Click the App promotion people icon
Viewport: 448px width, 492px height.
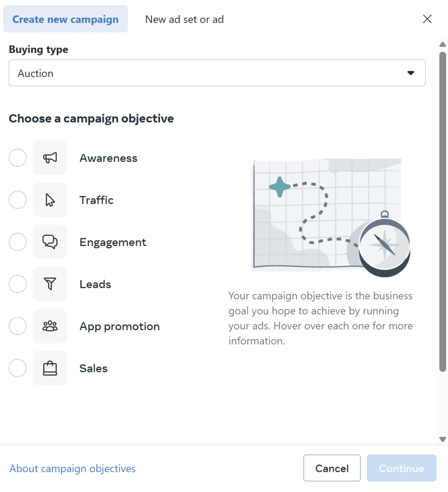(50, 326)
